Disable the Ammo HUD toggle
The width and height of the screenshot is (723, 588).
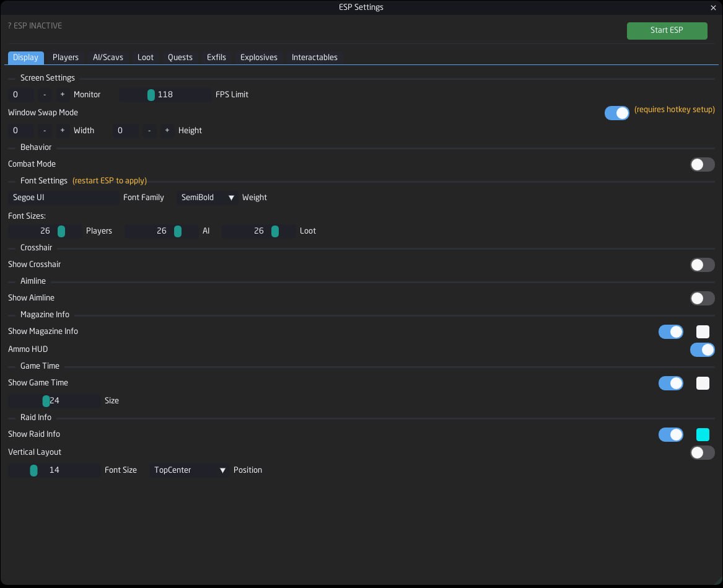click(x=703, y=349)
